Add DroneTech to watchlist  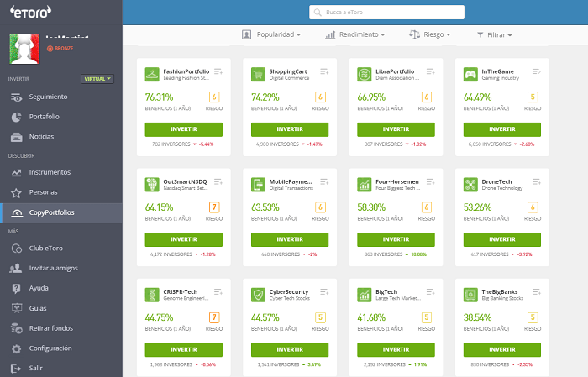[x=537, y=181]
